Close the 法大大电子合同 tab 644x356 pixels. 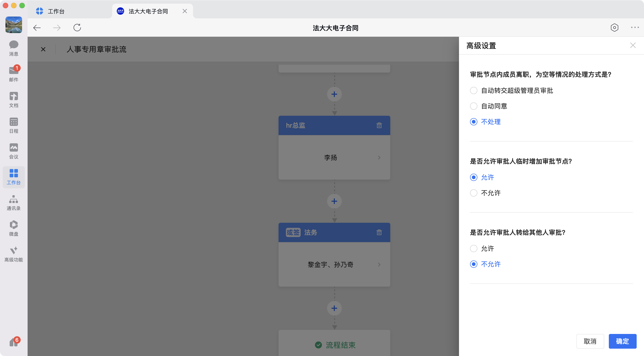tap(185, 11)
